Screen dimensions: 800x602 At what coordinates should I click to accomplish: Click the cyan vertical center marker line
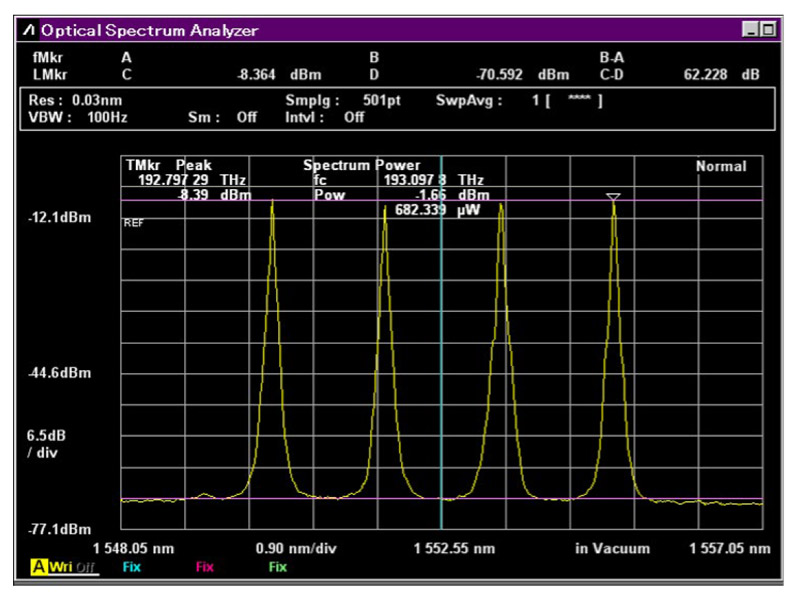click(x=441, y=342)
